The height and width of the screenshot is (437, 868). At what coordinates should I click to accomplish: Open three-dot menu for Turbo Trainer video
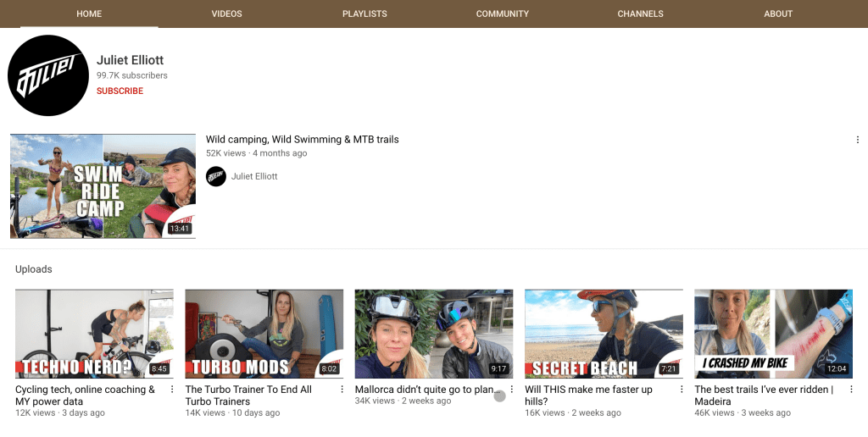(x=342, y=390)
